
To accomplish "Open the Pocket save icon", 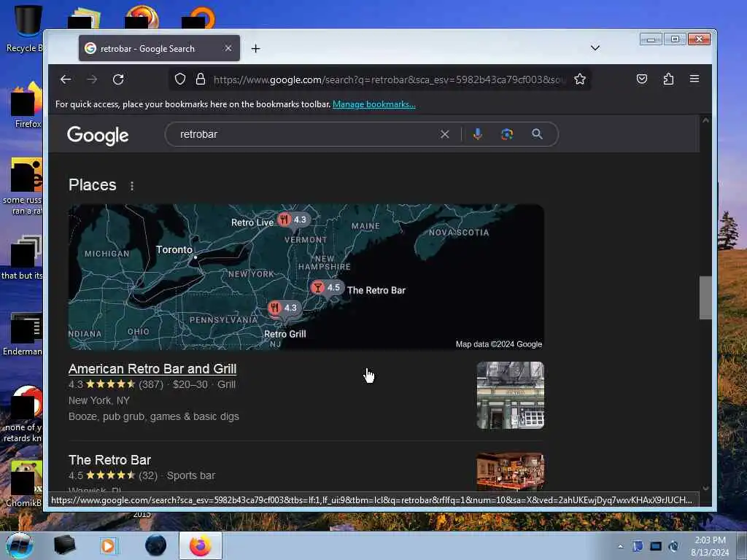I will click(x=642, y=79).
